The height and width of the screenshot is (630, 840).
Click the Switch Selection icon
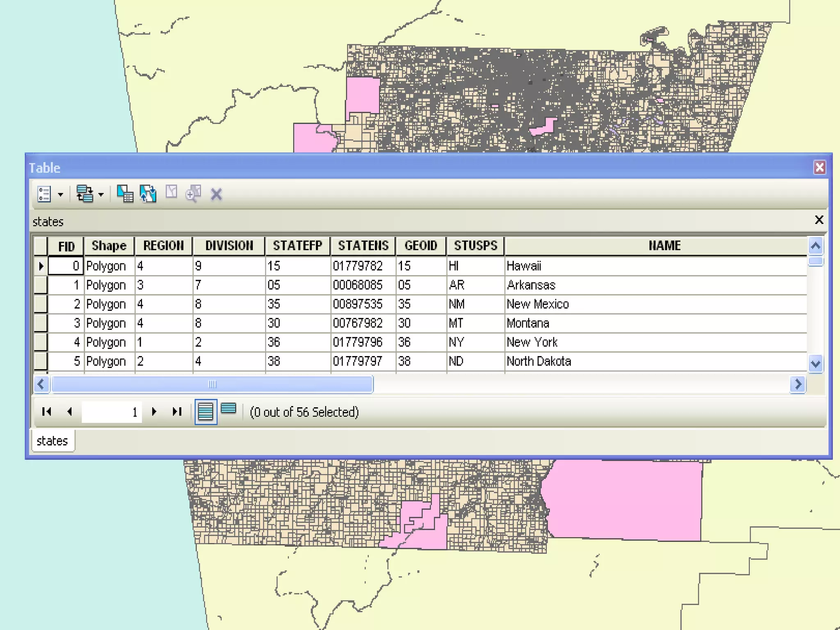click(148, 194)
